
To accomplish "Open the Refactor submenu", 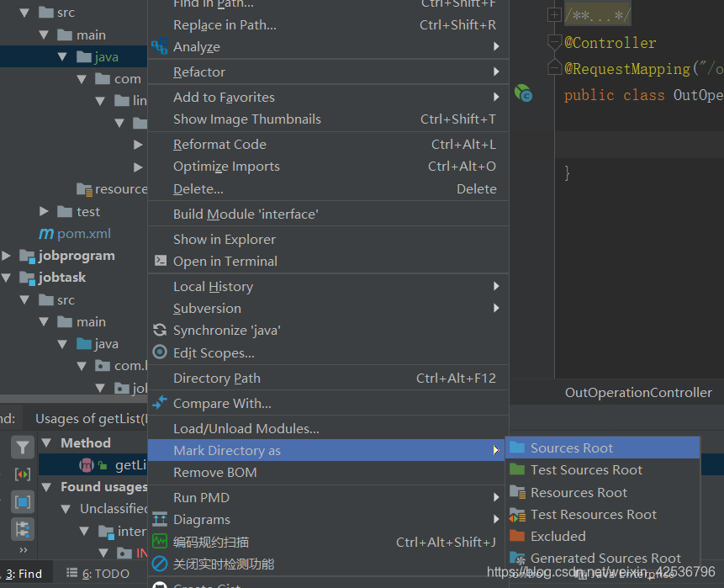I will coord(328,72).
